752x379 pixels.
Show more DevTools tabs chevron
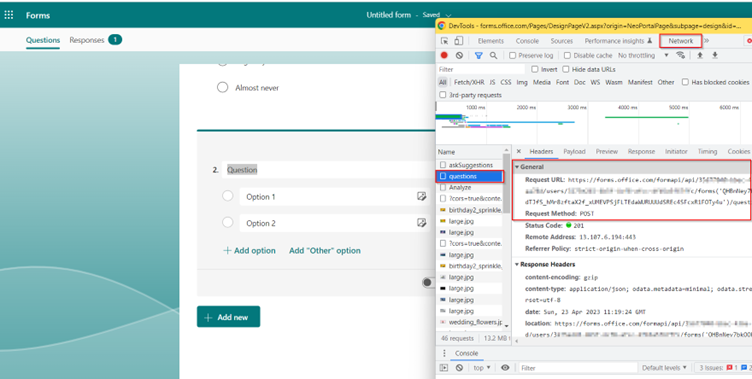pos(706,41)
